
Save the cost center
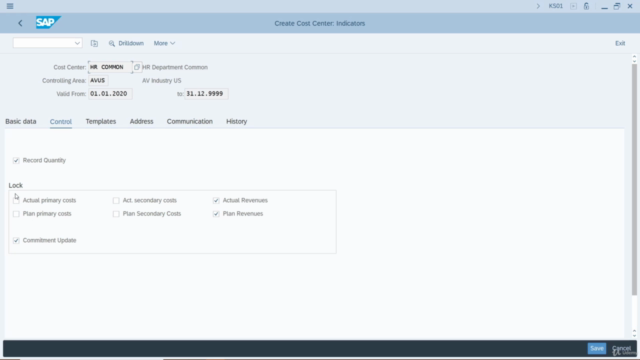[597, 349]
